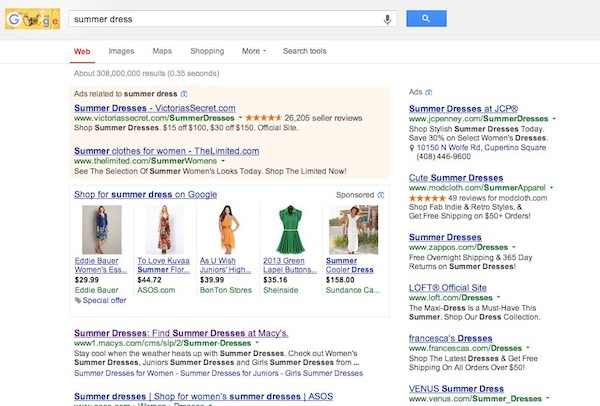
Task: Open "Eddie Bauer Women's Ess..." product link
Action: (101, 265)
